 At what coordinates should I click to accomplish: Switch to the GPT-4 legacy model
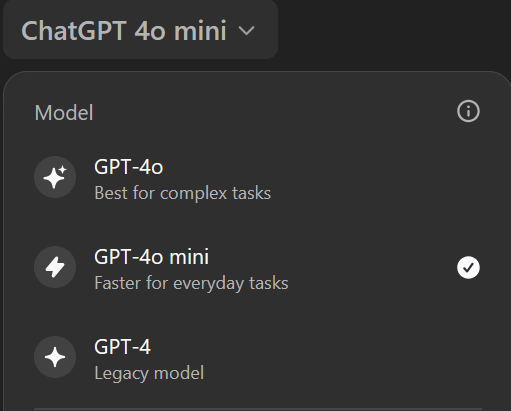(257, 357)
